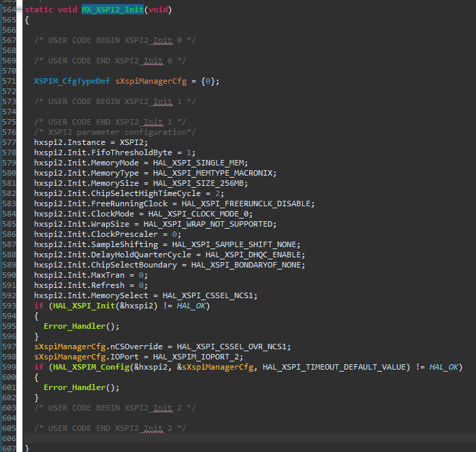Click HAL_XSPI_DHQC_ENABLE value

(253, 255)
